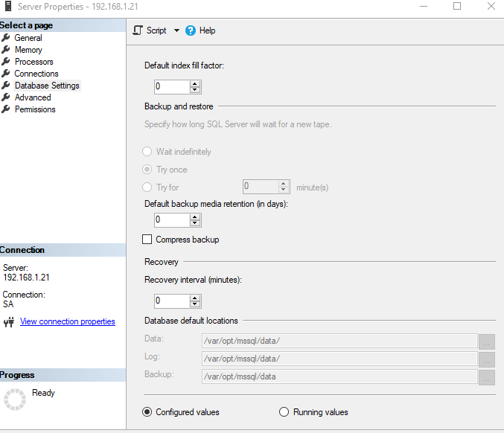Screen dimensions: 504x433
Task: Select the Try for radio button
Action: pyautogui.click(x=147, y=187)
